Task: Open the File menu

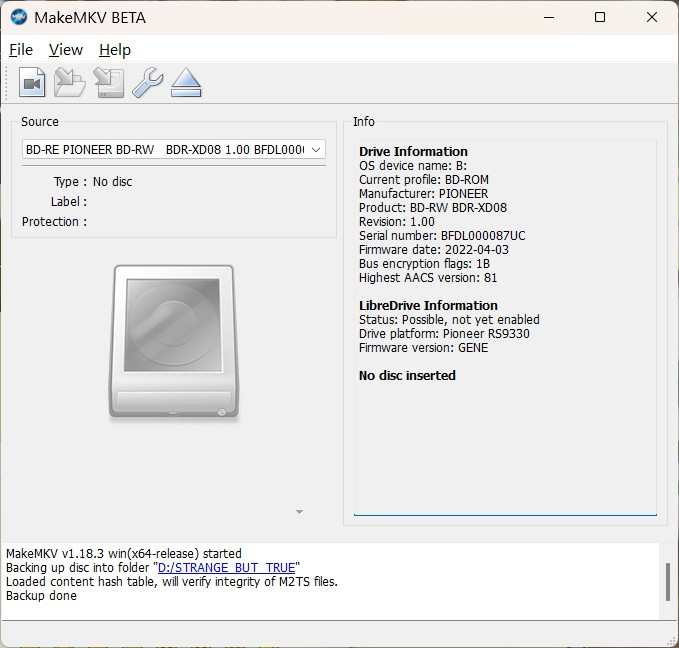Action: [21, 50]
